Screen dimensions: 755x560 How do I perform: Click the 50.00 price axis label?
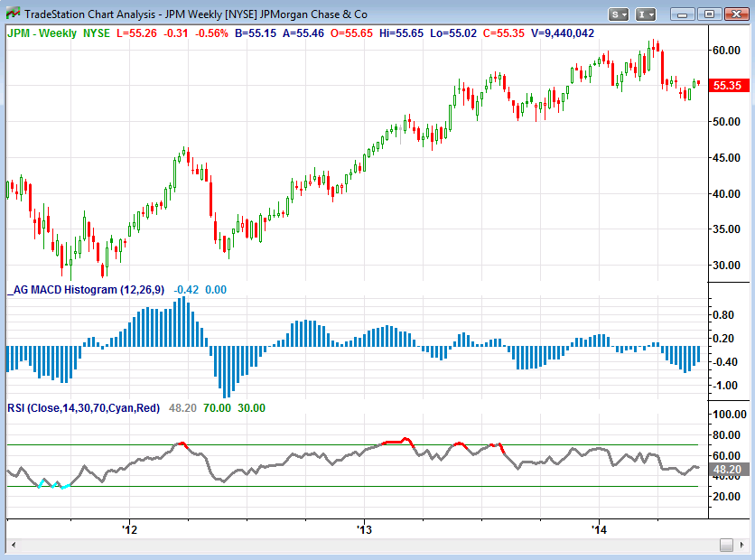[x=727, y=122]
